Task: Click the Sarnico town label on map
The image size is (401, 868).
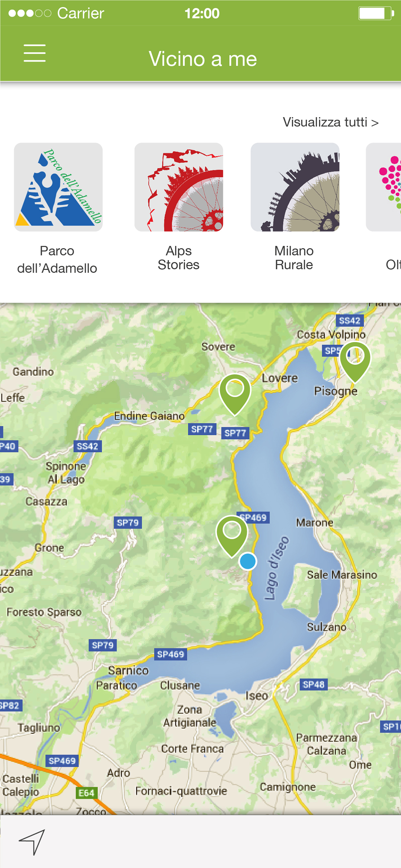Action: 128,671
